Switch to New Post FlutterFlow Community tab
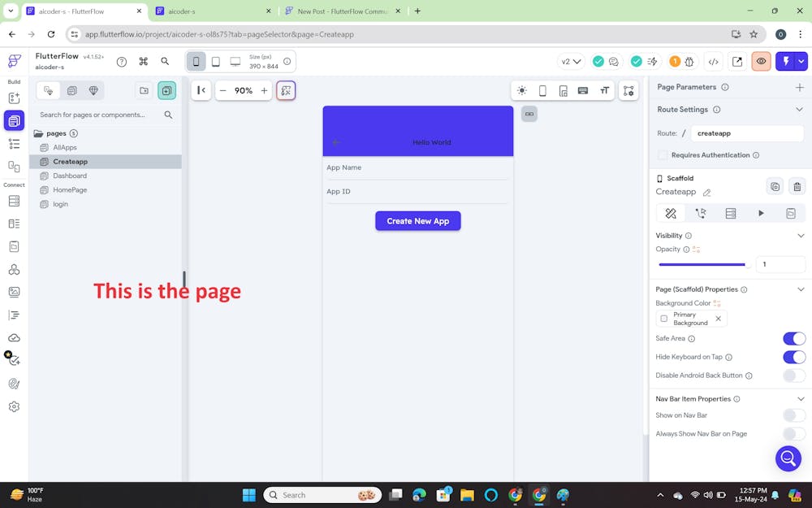 (343, 11)
